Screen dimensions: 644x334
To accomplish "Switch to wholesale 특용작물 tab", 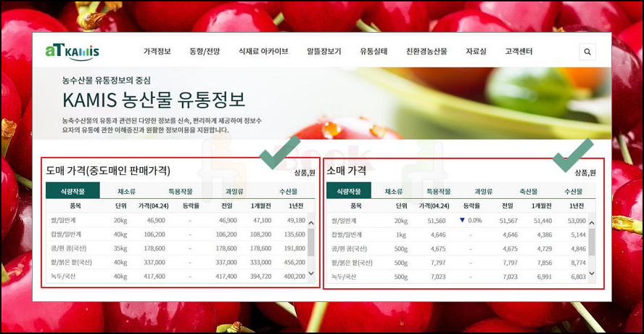I will click(x=181, y=191).
